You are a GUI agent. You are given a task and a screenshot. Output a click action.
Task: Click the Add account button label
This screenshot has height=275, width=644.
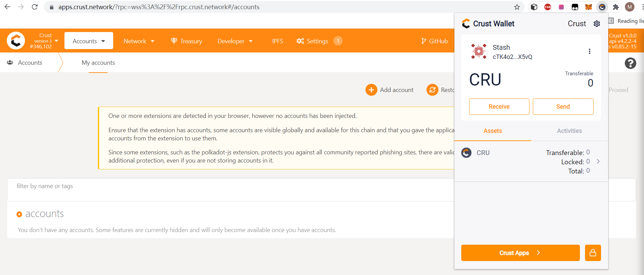coord(396,90)
